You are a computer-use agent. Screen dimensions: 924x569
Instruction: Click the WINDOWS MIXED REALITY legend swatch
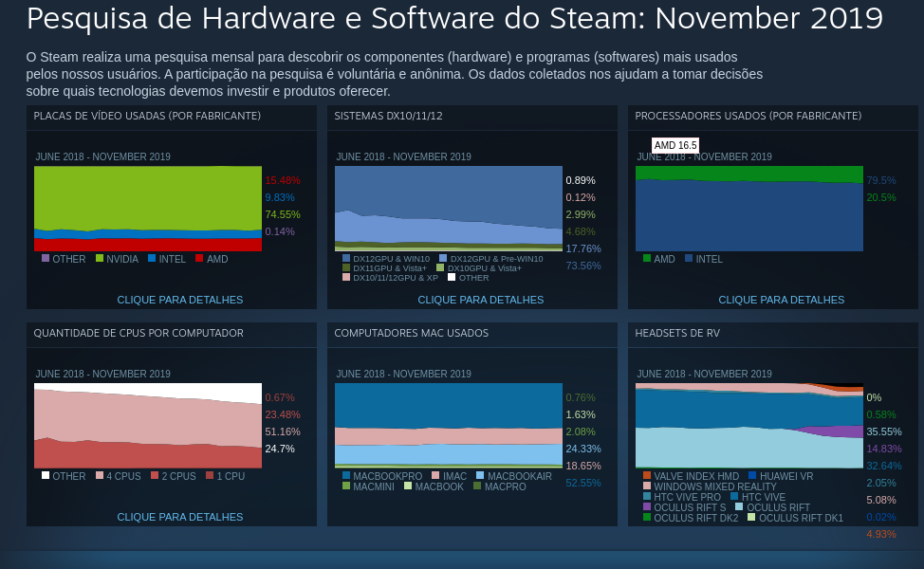pyautogui.click(x=646, y=486)
